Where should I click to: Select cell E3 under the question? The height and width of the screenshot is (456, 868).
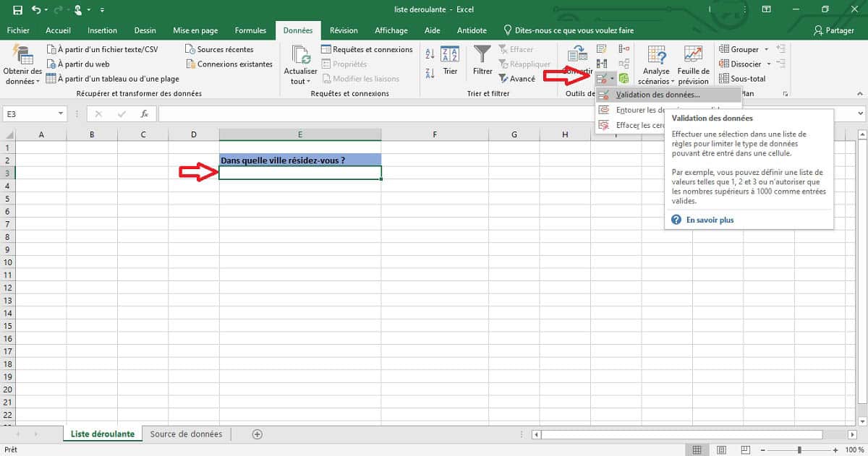tap(299, 172)
